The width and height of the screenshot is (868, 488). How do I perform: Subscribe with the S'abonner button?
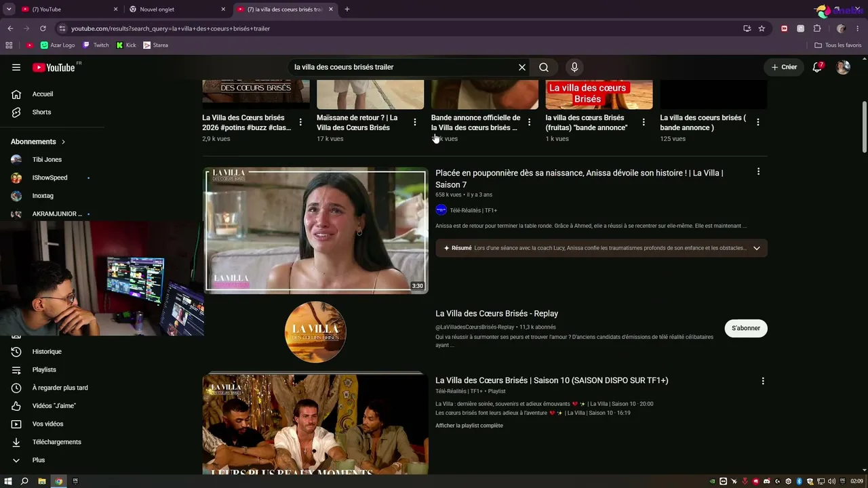coord(746,328)
